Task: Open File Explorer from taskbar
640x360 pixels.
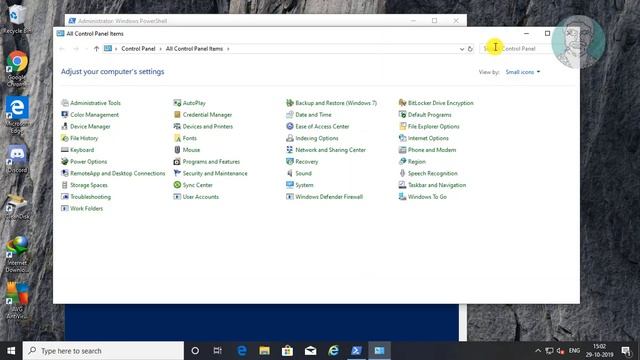Action: pyautogui.click(x=264, y=351)
